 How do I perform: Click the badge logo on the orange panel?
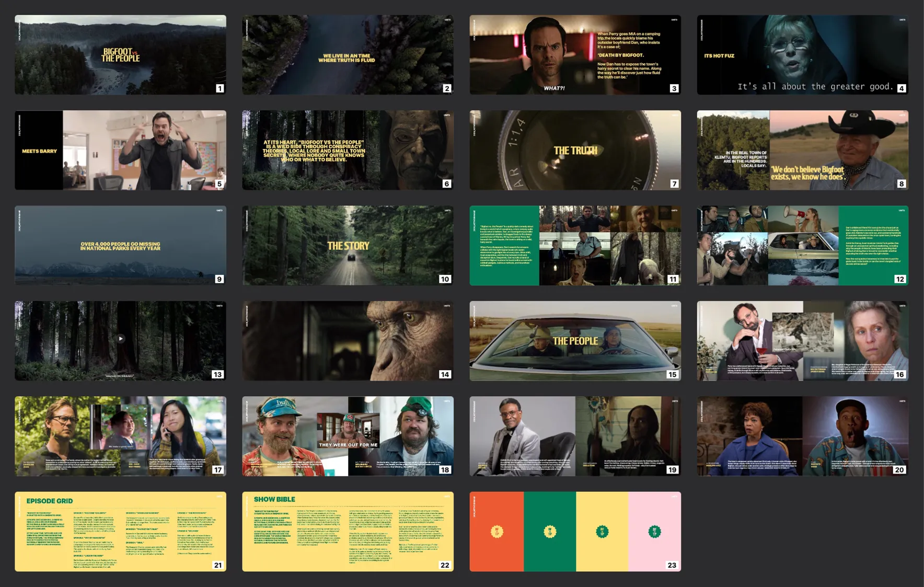pos(497,532)
